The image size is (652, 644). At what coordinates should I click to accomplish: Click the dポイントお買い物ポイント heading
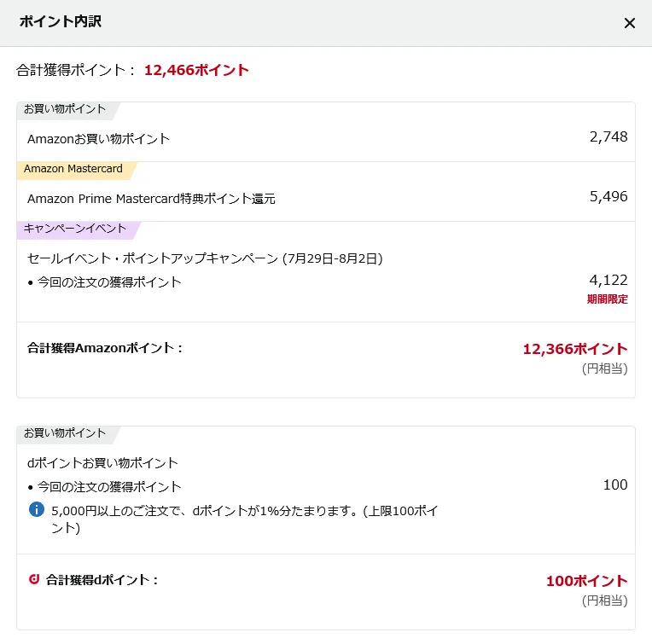(x=102, y=463)
